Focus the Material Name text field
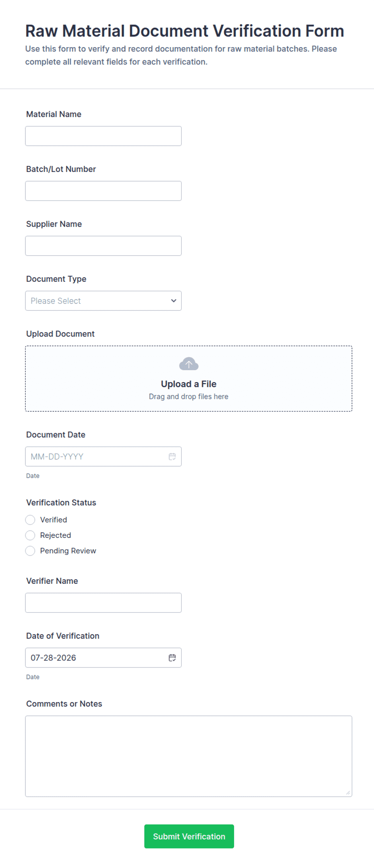The width and height of the screenshot is (374, 868). 103,136
